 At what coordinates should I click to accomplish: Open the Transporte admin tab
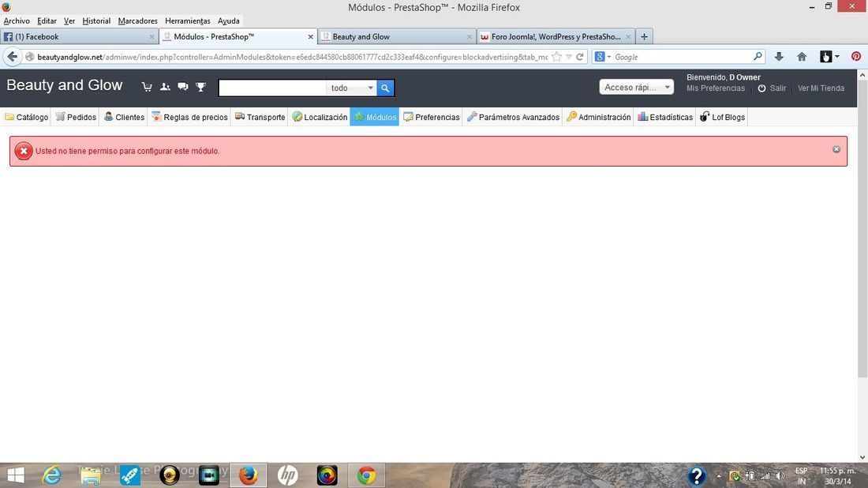pyautogui.click(x=260, y=117)
